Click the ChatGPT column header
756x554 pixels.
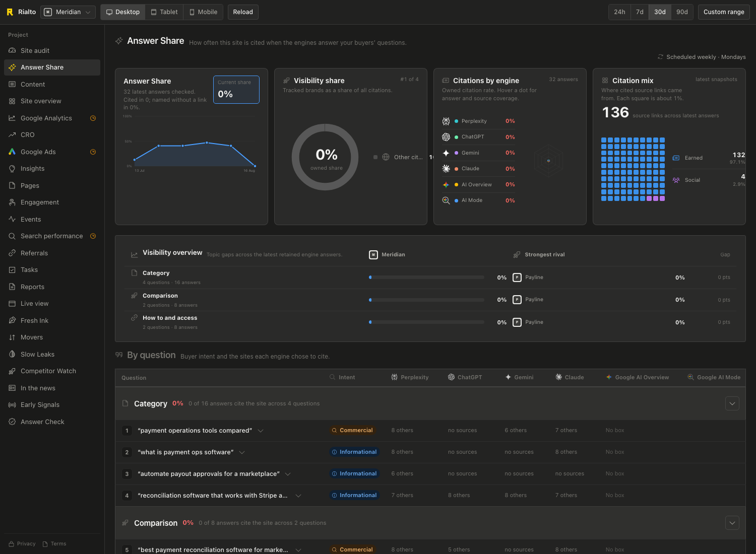(x=465, y=377)
